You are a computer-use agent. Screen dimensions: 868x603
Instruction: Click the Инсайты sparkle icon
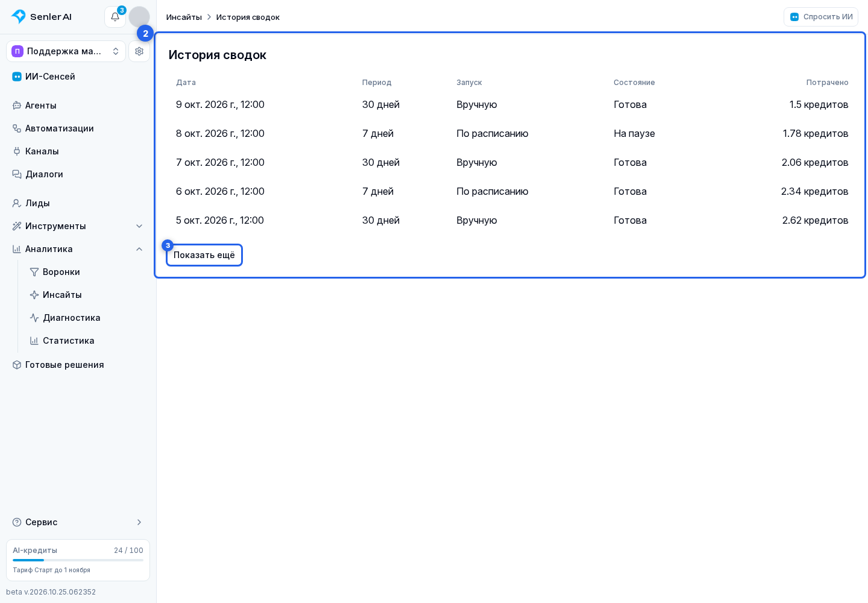pos(34,295)
